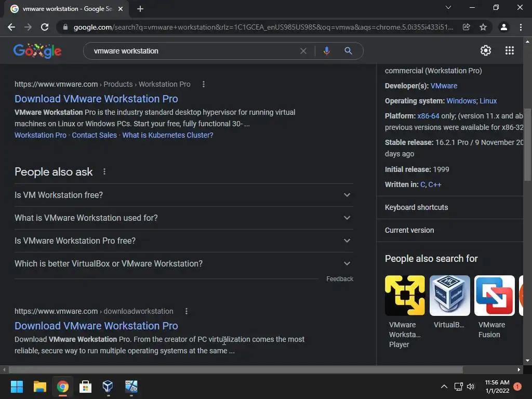532x399 pixels.
Task: Open the Linux operating system link
Action: (488, 101)
